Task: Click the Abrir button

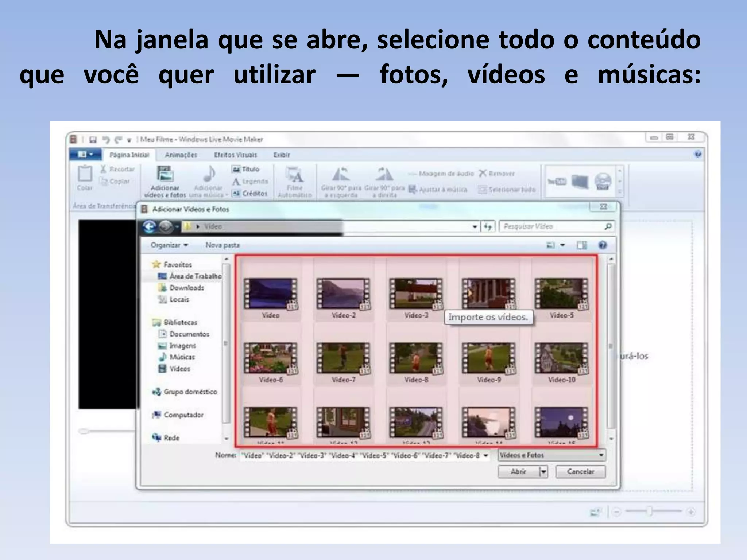Action: pyautogui.click(x=518, y=472)
